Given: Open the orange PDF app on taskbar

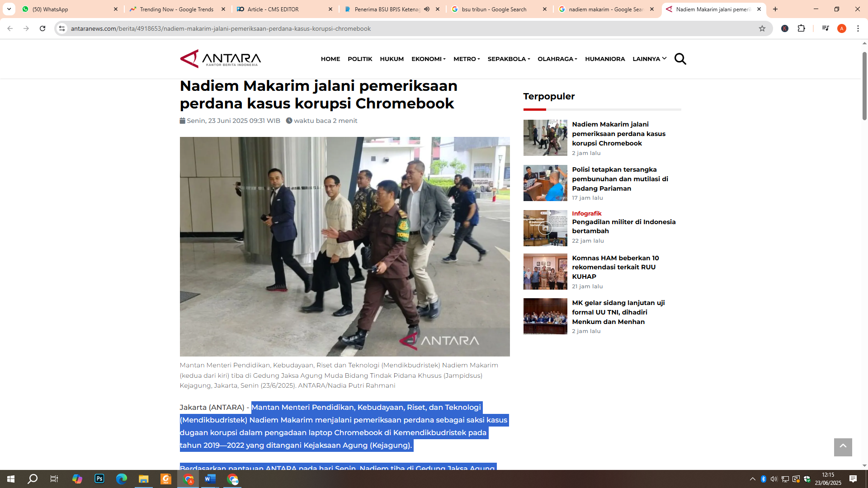Looking at the screenshot, I should (x=166, y=479).
